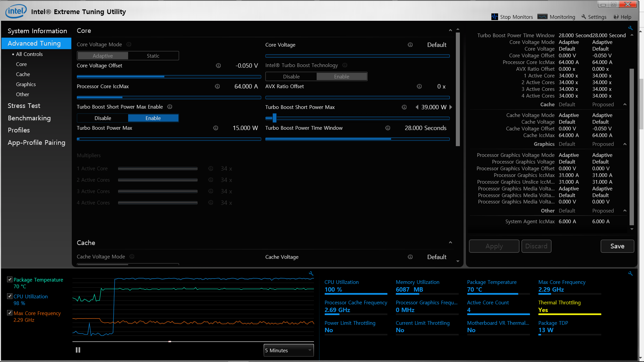The height and width of the screenshot is (362, 644).
Task: Click the Core Voltage Offset slider
Action: (169, 77)
